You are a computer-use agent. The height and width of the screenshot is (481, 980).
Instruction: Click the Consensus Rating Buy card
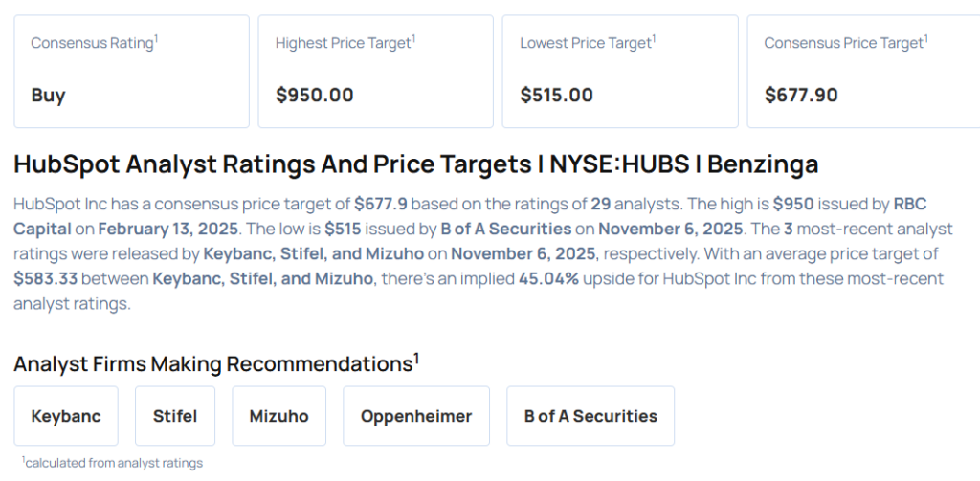(x=131, y=71)
